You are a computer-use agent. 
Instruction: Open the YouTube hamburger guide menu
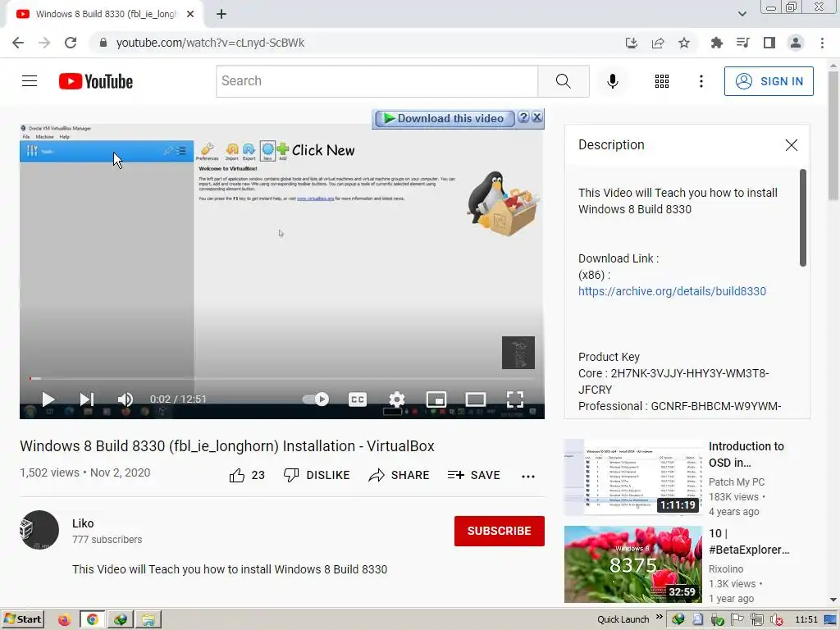point(30,81)
